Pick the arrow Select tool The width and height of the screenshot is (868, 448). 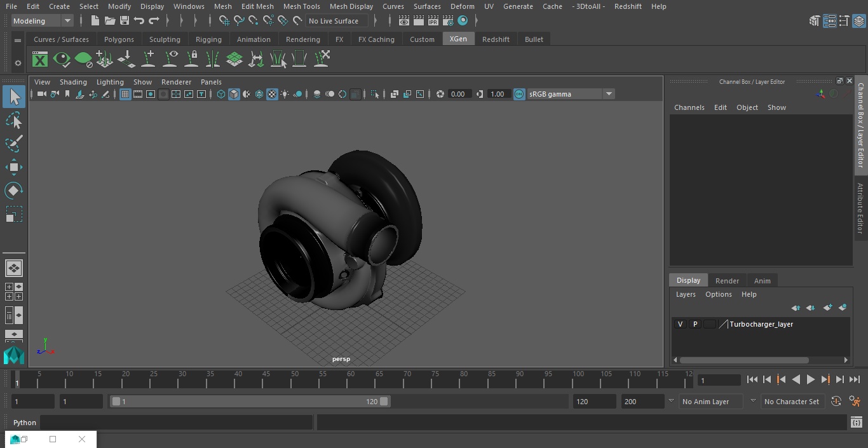pos(14,97)
